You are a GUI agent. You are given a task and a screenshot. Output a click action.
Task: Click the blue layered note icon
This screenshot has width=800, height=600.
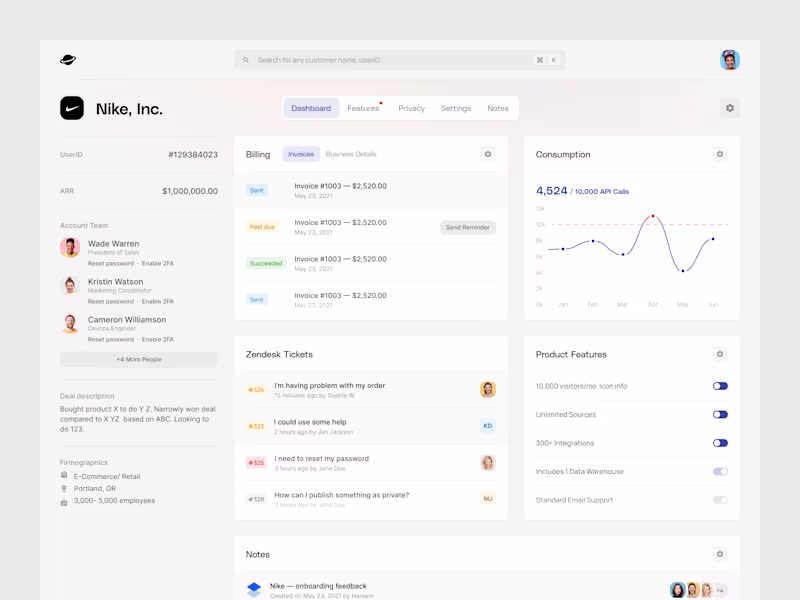click(254, 590)
